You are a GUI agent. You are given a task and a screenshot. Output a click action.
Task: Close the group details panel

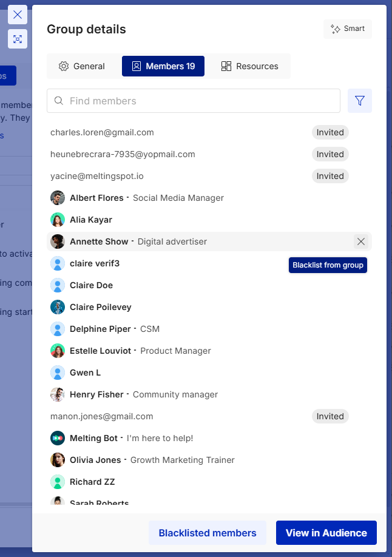(x=18, y=15)
